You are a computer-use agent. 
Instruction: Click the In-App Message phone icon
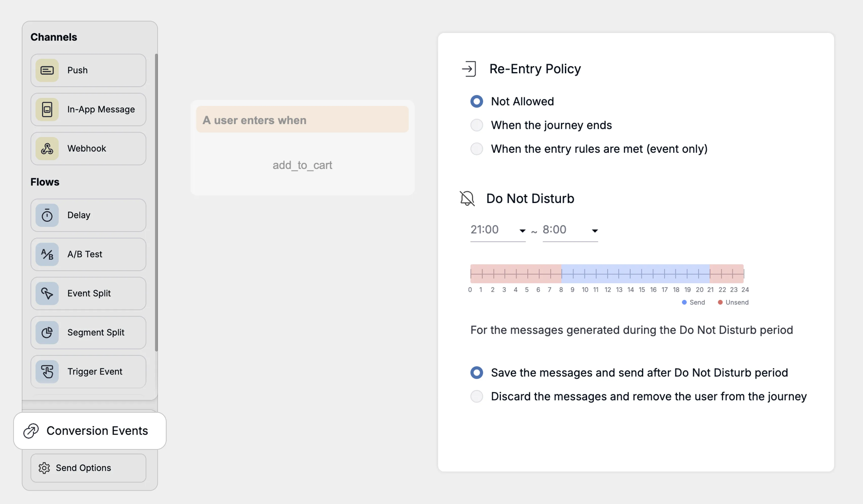coord(47,109)
